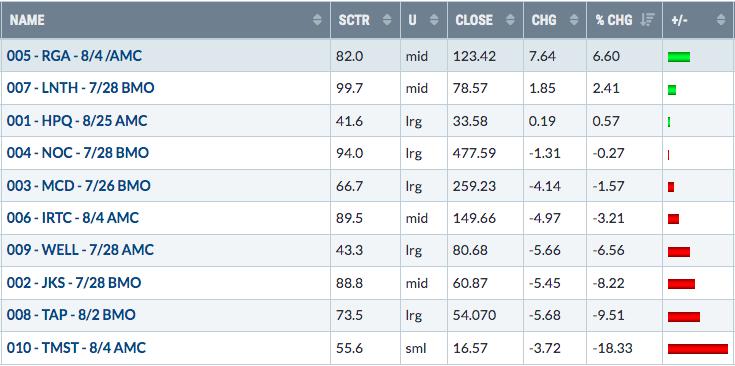Click the long red TMST change bar
The image size is (735, 366).
698,349
